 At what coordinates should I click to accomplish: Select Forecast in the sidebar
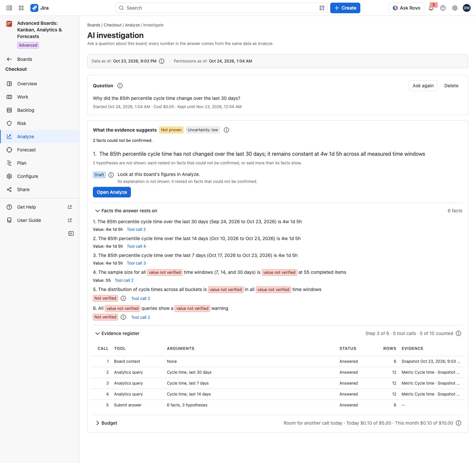pyautogui.click(x=40, y=150)
